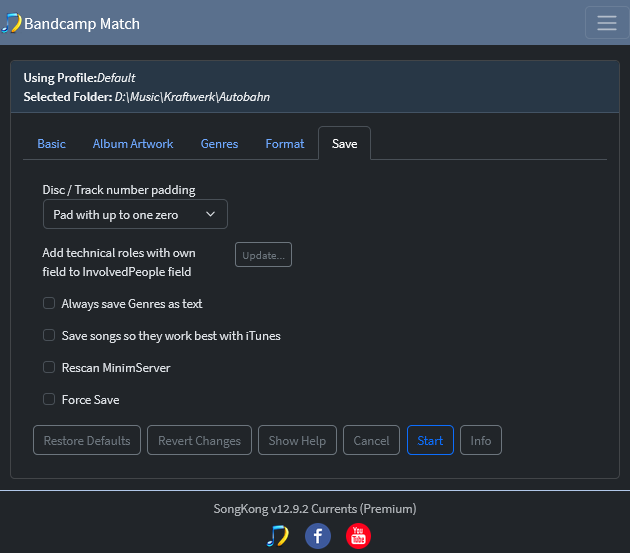Click the Selected Folder path D:\Music\Kraftwerk\Autobahn
The width and height of the screenshot is (630, 553).
click(x=192, y=97)
